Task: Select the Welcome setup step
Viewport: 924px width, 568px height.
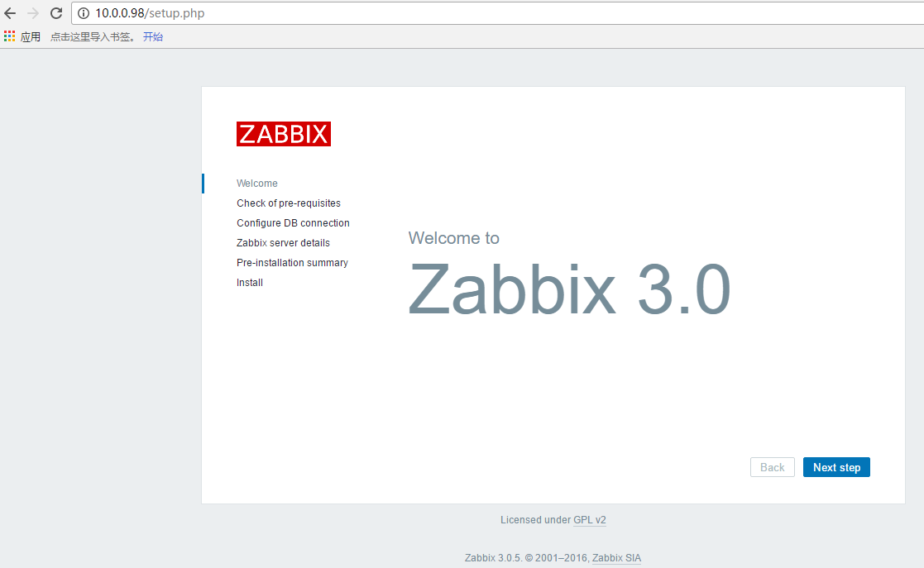Action: (257, 184)
